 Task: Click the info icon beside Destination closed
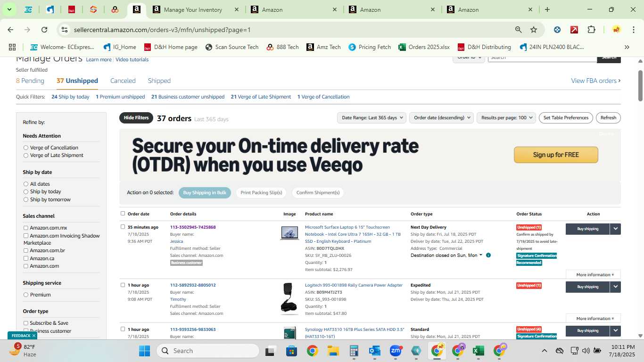tap(488, 255)
